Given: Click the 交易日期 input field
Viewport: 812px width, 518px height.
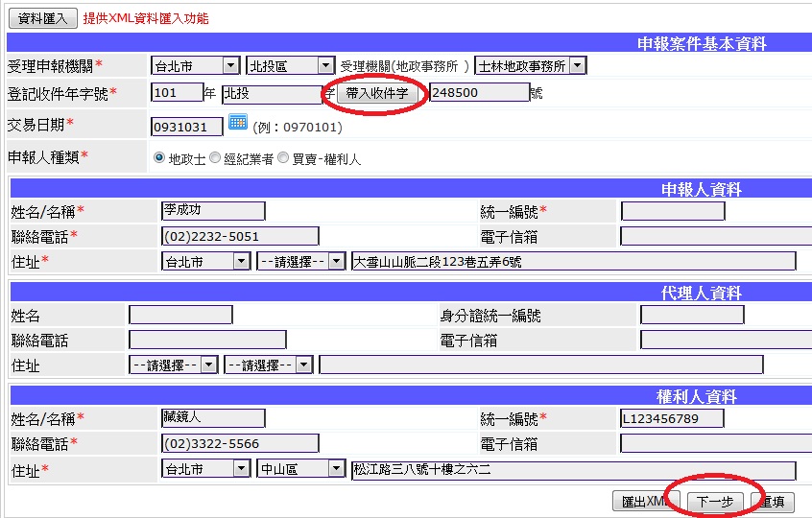Looking at the screenshot, I should [186, 127].
